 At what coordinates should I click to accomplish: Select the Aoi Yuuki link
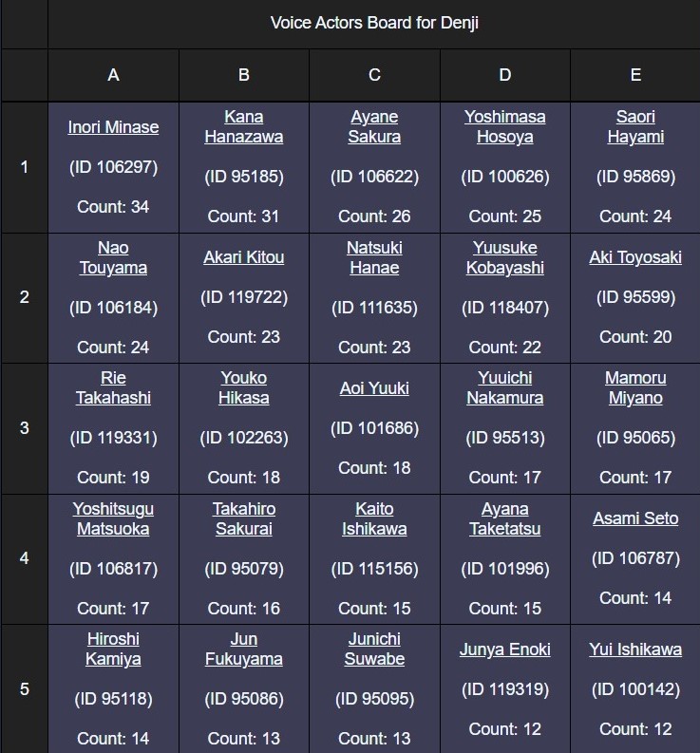pos(374,388)
